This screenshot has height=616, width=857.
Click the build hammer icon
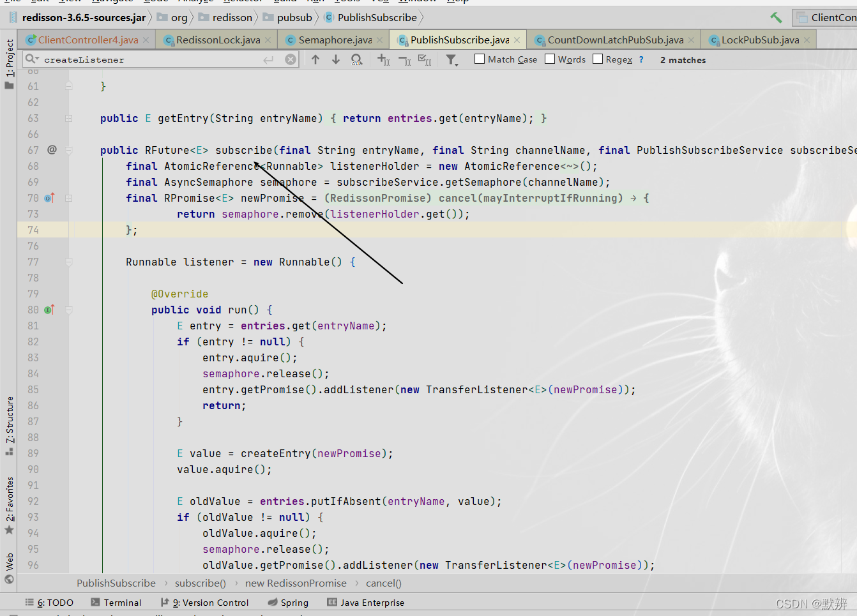click(776, 17)
